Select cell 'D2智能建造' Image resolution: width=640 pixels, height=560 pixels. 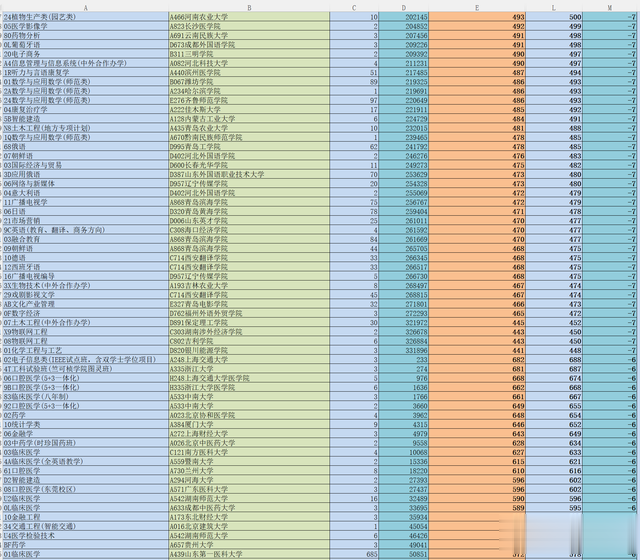pyautogui.click(x=85, y=480)
